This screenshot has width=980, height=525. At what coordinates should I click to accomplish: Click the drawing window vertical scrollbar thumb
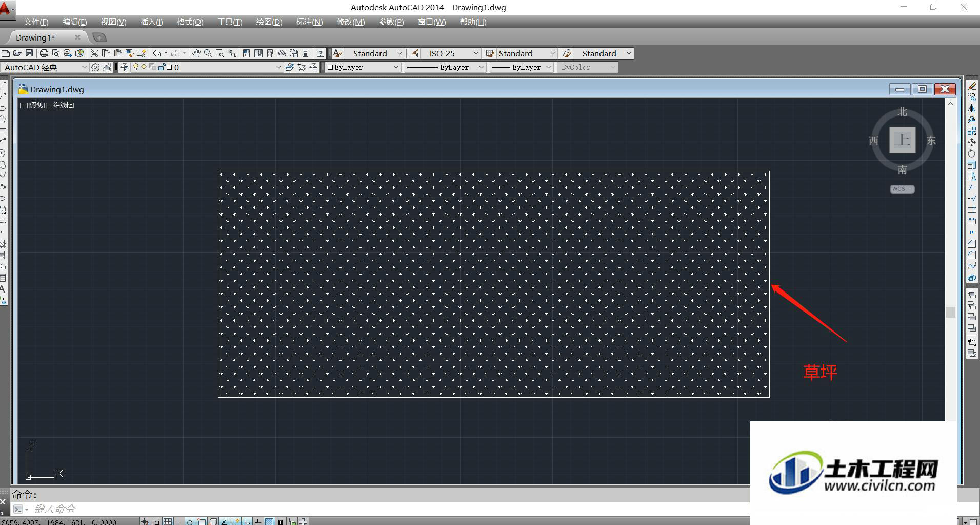click(x=950, y=312)
